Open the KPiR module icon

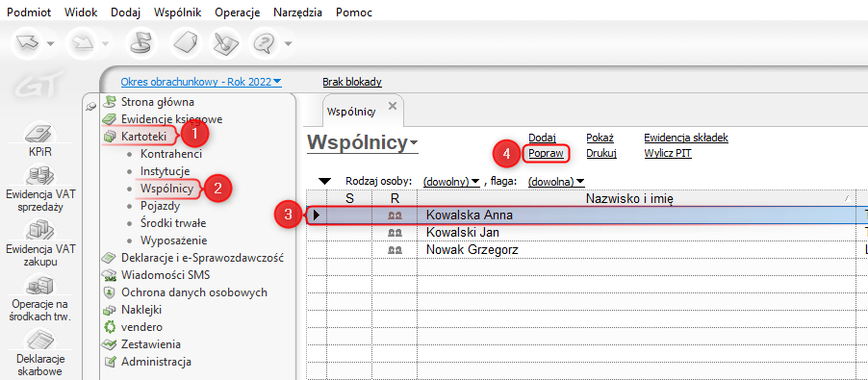39,134
